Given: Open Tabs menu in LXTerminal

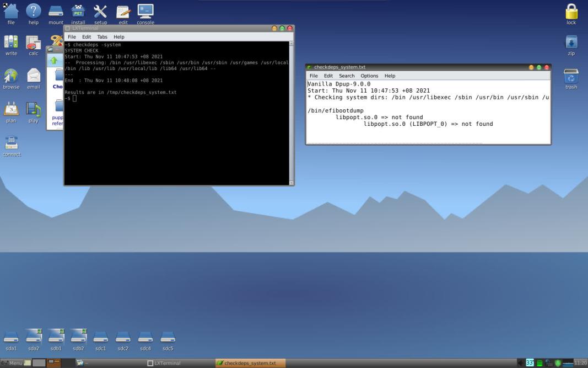Looking at the screenshot, I should point(102,37).
